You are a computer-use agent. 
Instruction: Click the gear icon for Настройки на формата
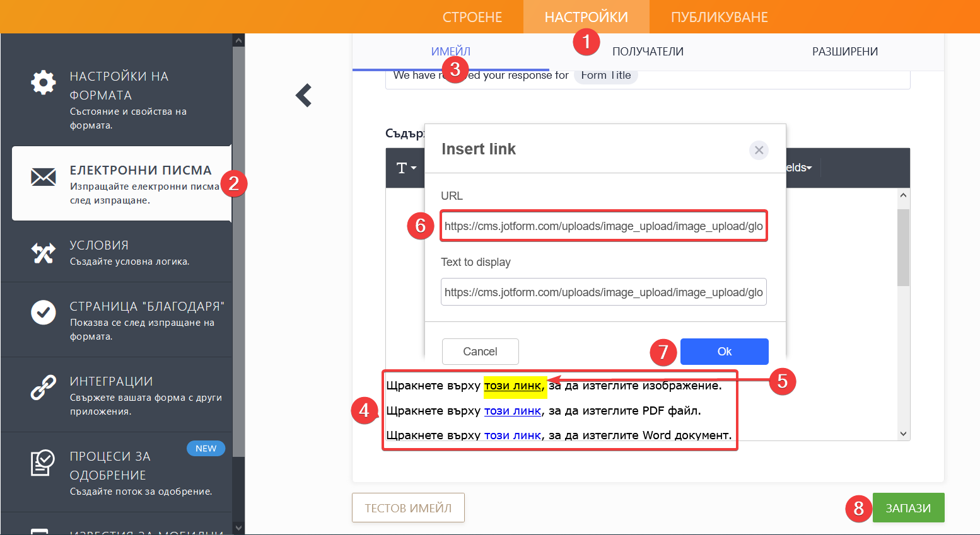44,83
